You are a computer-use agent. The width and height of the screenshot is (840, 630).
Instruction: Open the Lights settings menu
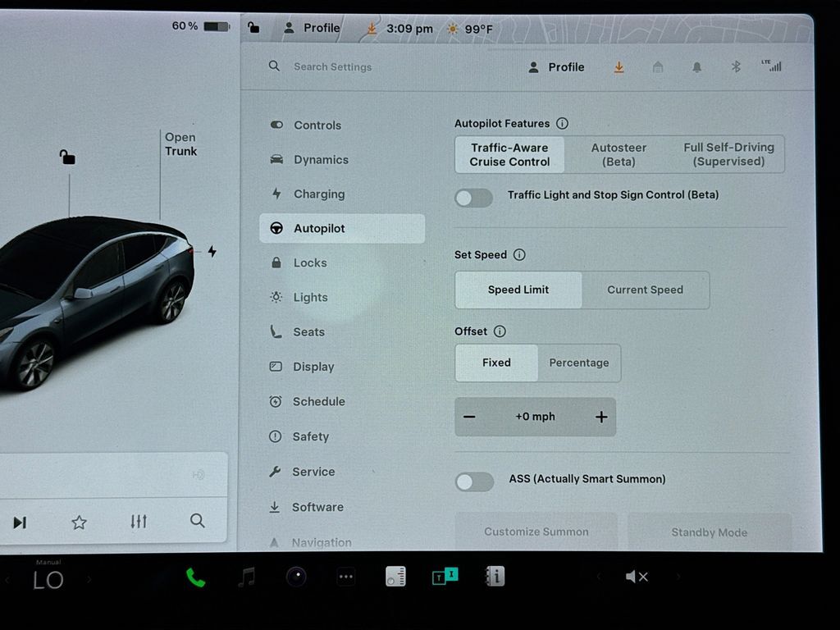310,297
